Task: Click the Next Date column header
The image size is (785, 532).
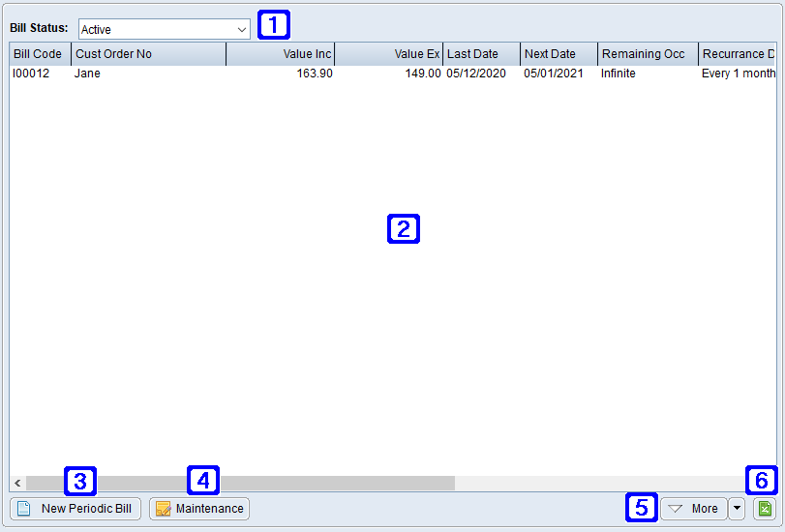Action: (559, 54)
